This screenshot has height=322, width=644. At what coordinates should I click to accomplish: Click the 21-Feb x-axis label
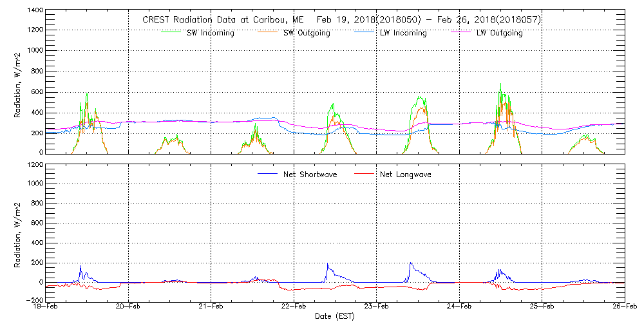[211, 307]
